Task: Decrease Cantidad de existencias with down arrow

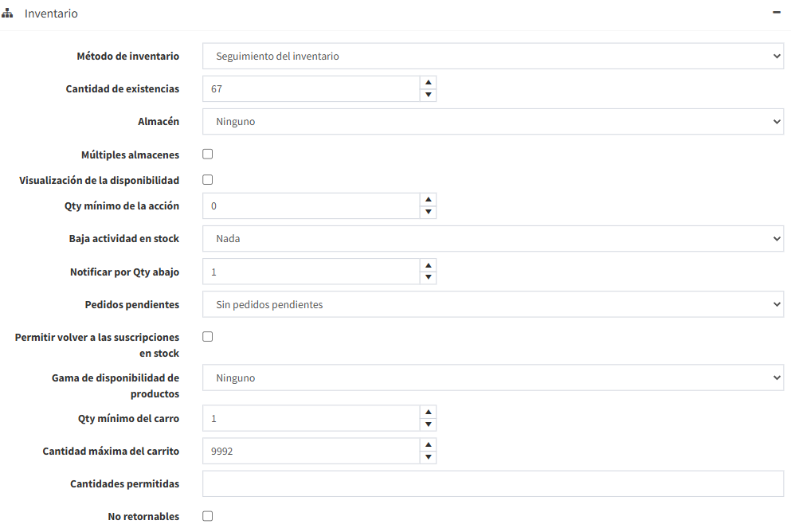Action: point(429,96)
